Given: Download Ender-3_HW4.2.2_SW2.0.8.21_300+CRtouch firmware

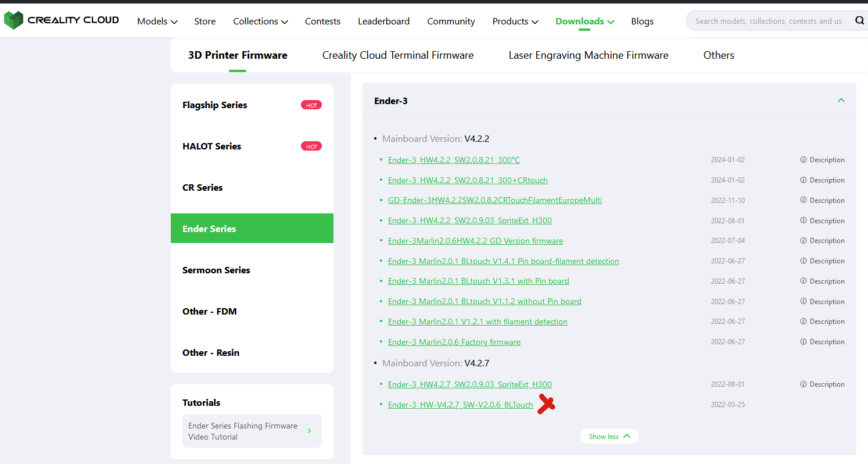Looking at the screenshot, I should (468, 180).
